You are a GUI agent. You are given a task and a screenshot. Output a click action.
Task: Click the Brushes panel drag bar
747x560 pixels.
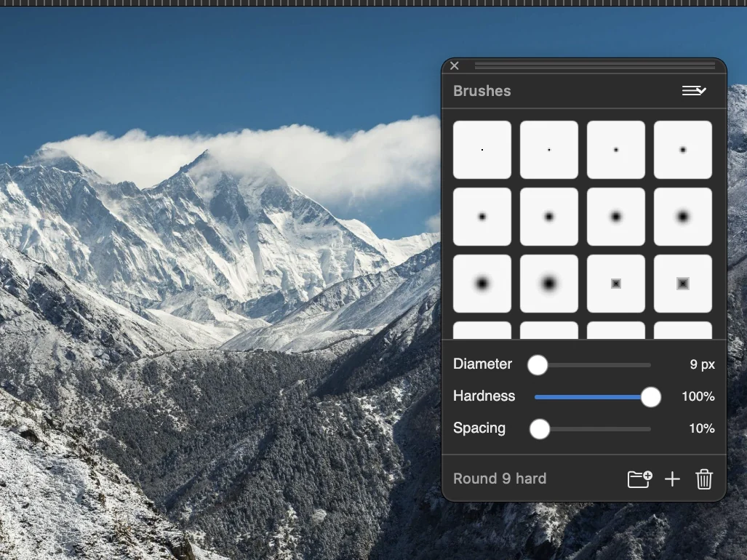click(595, 65)
